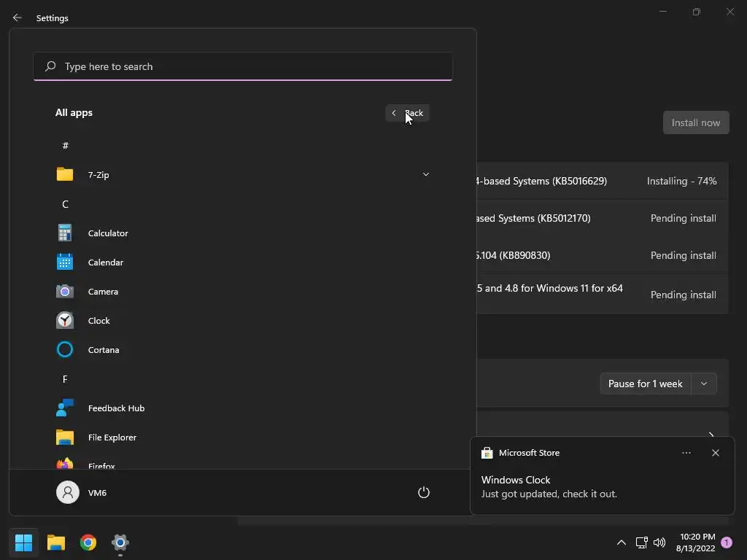
Task: Open the Clock app icon
Action: point(65,320)
